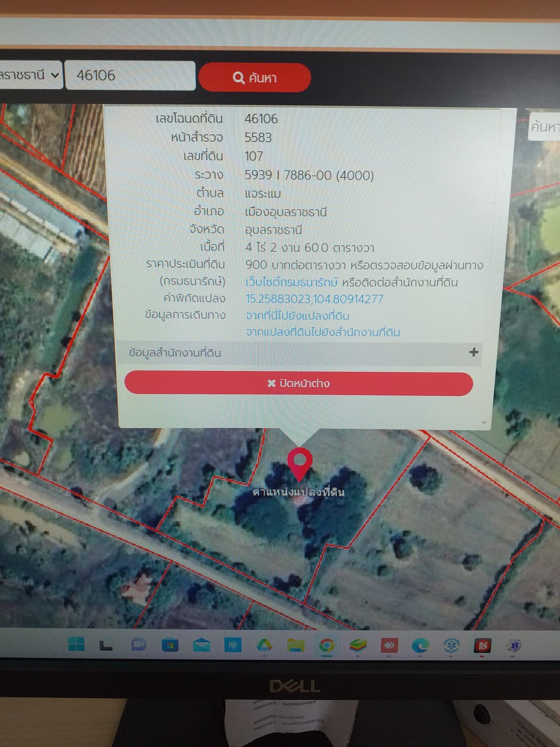This screenshot has width=560, height=747.
Task: Click the จากที่นี่ไปยังแปลงที่ดิน directions link
Action: pos(297,316)
